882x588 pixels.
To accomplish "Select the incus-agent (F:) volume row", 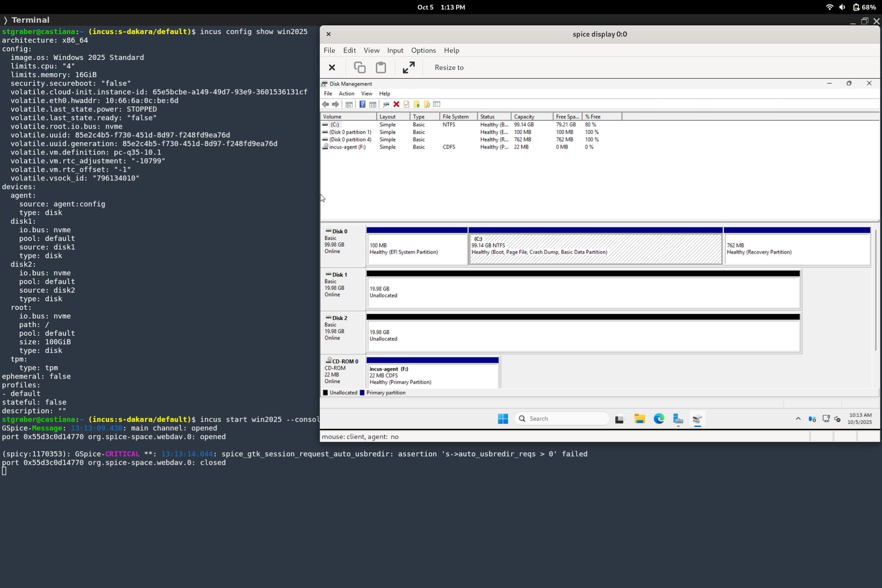I will pyautogui.click(x=347, y=147).
